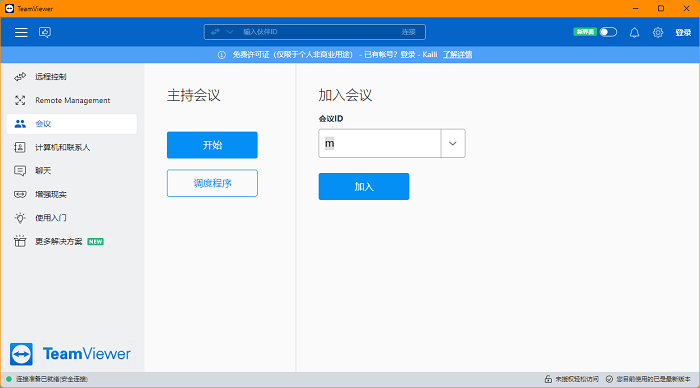Click the 调度程序 button

[x=212, y=183]
